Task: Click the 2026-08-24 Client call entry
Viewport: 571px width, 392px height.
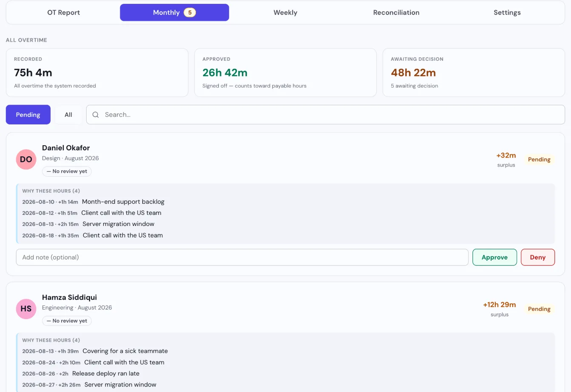Action: 93,362
